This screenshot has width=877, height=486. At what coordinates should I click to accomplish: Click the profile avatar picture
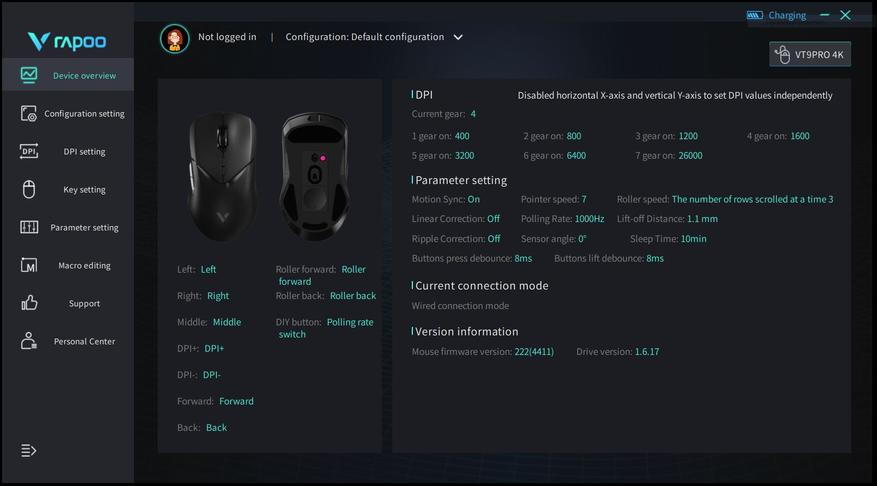(x=175, y=38)
